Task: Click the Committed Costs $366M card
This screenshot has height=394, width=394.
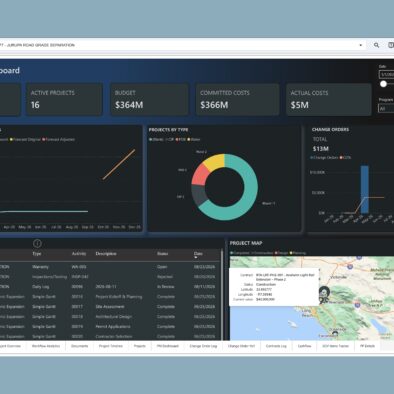Action: coord(237,99)
